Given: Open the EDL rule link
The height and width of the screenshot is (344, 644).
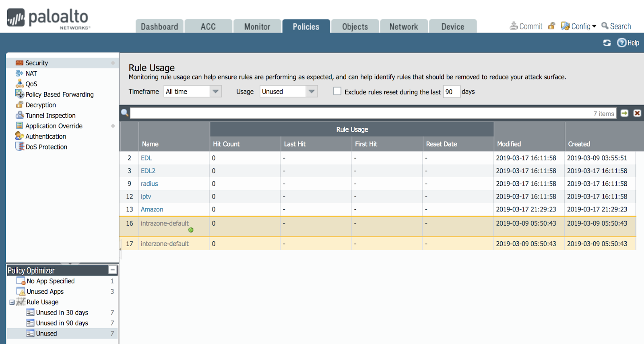Looking at the screenshot, I should pos(146,158).
